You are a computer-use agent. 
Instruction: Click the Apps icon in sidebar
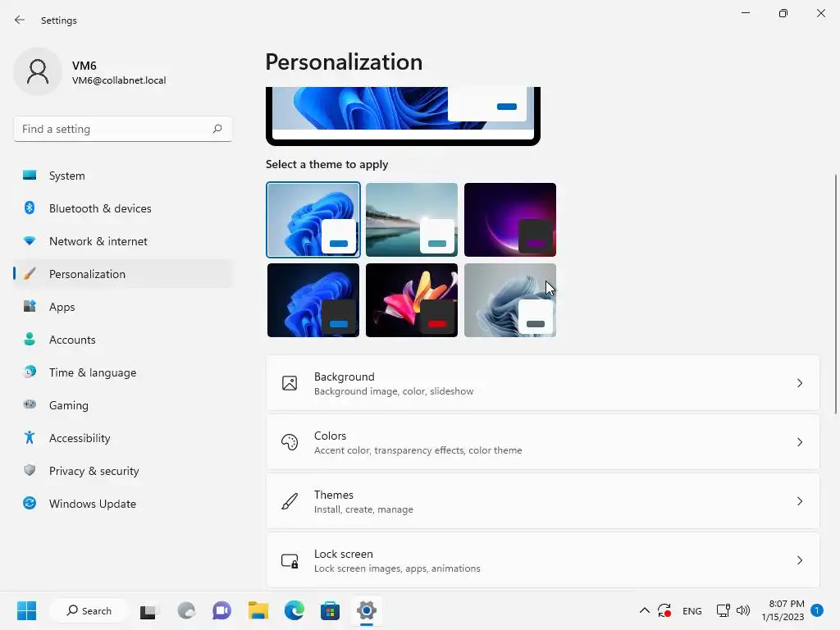(30, 307)
